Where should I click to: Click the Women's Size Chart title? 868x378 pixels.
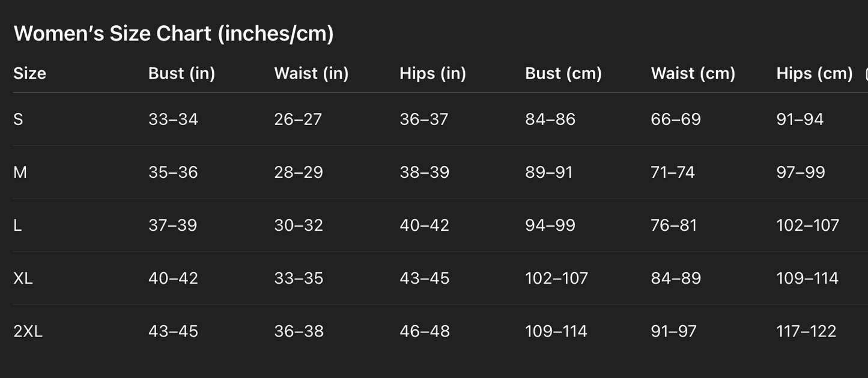point(174,34)
